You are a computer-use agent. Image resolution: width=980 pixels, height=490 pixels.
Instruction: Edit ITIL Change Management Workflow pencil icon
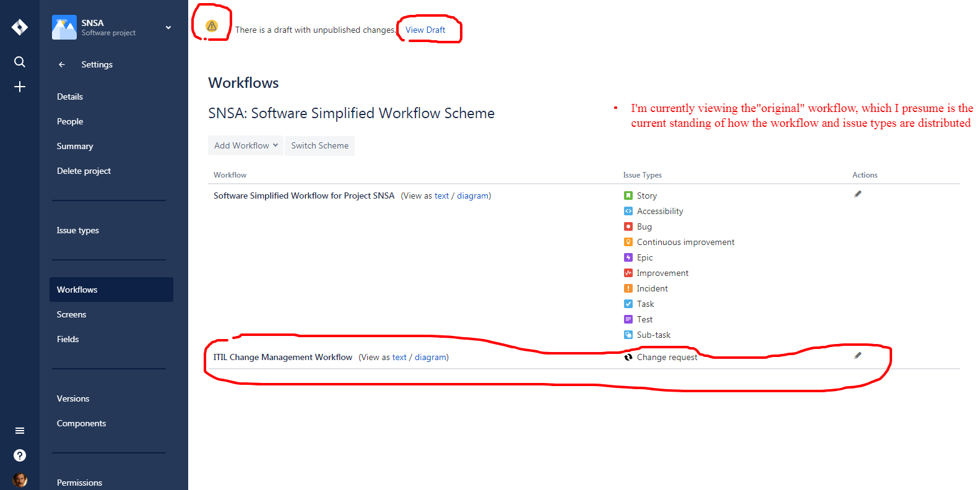point(858,356)
